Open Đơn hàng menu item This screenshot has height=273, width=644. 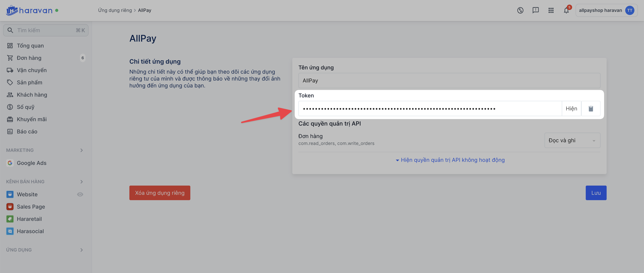pos(29,58)
